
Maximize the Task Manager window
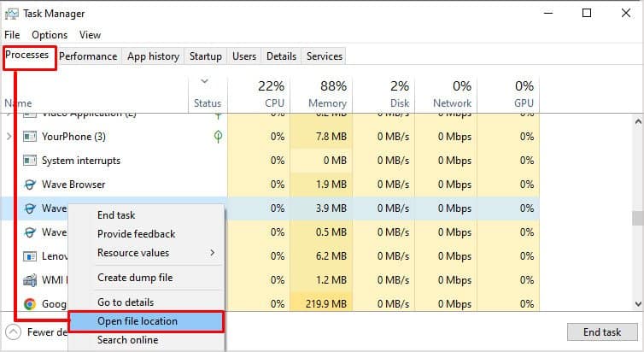pyautogui.click(x=587, y=13)
